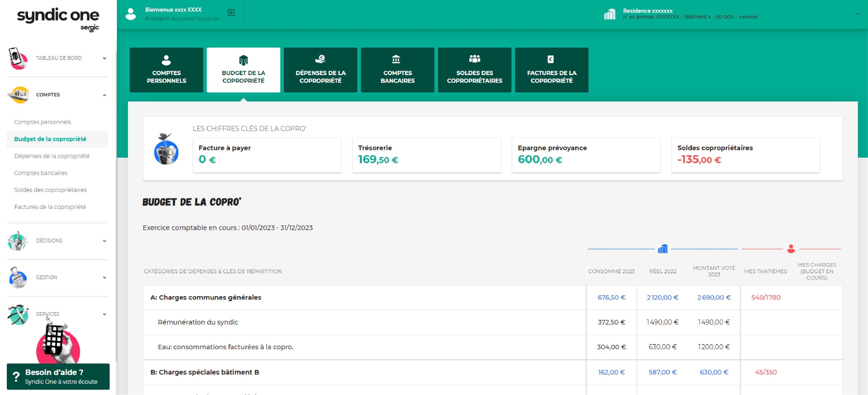This screenshot has height=395, width=868.
Task: Click the 676,50 € consommé value
Action: (x=611, y=298)
